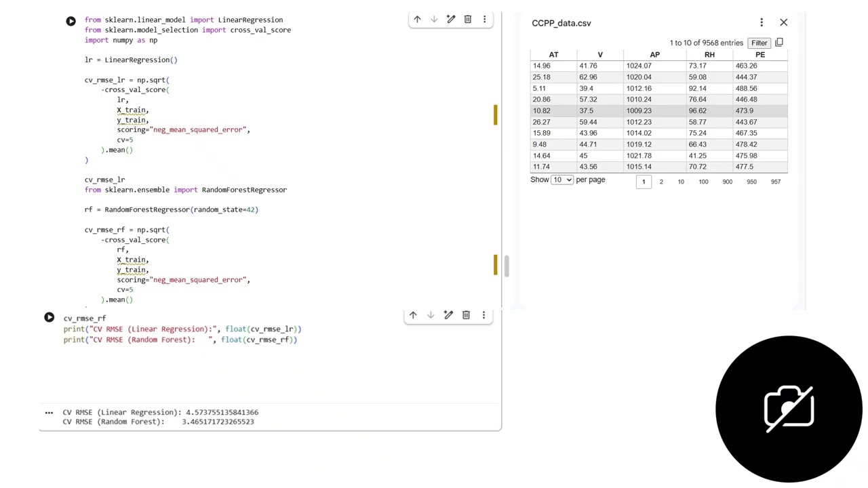The width and height of the screenshot is (868, 488).
Task: Move the first cell down
Action: click(x=434, y=20)
